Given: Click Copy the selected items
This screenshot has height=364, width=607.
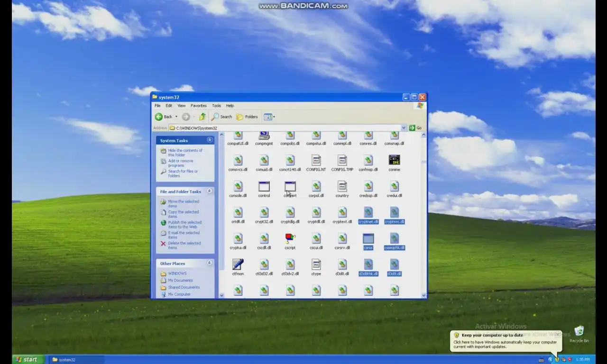Looking at the screenshot, I should pyautogui.click(x=184, y=214).
